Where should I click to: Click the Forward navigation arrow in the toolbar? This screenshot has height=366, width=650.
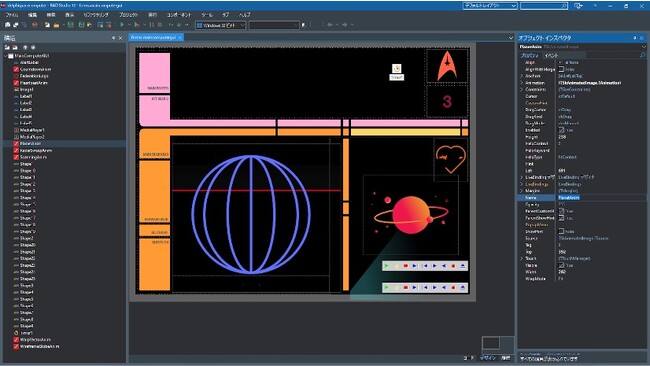tap(344, 25)
